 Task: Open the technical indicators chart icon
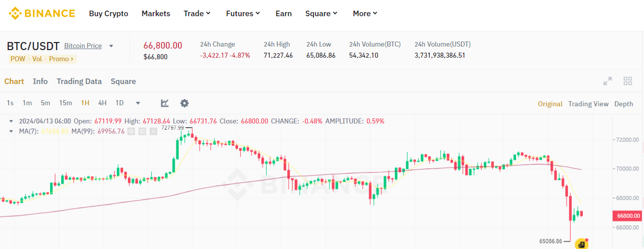pos(165,103)
